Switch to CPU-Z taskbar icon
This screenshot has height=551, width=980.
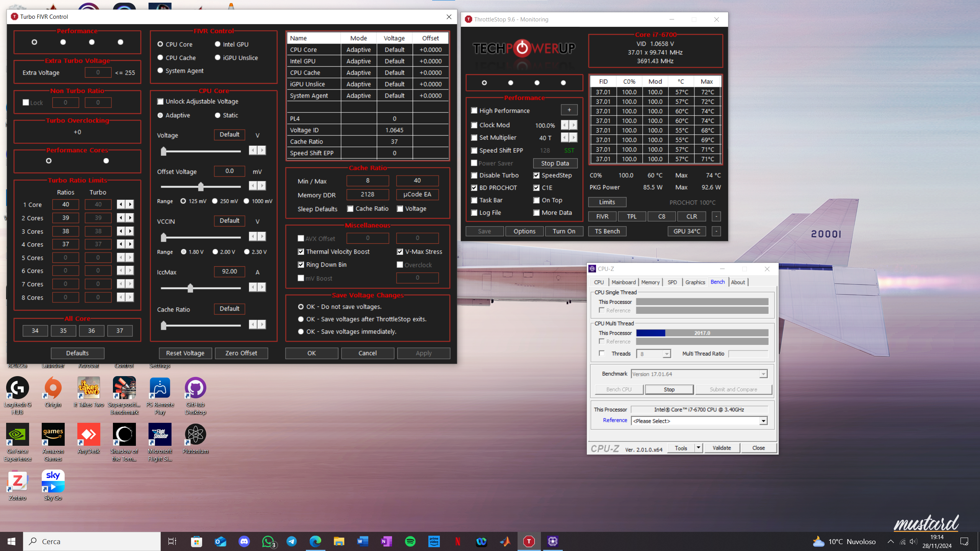pyautogui.click(x=553, y=541)
